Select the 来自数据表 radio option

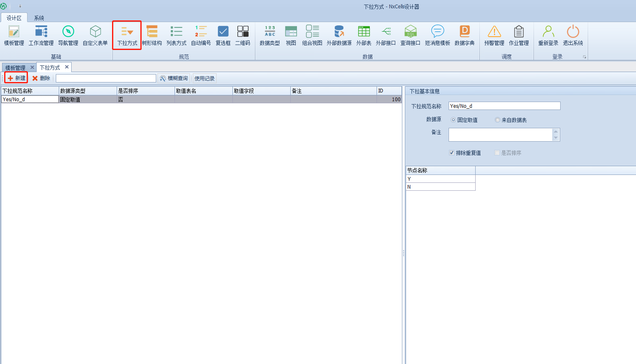(x=497, y=120)
